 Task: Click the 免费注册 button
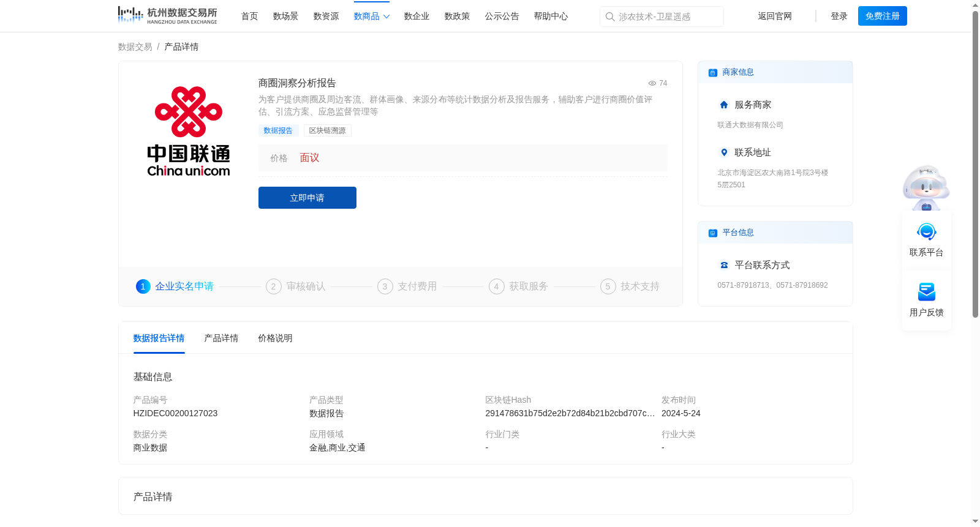883,16
